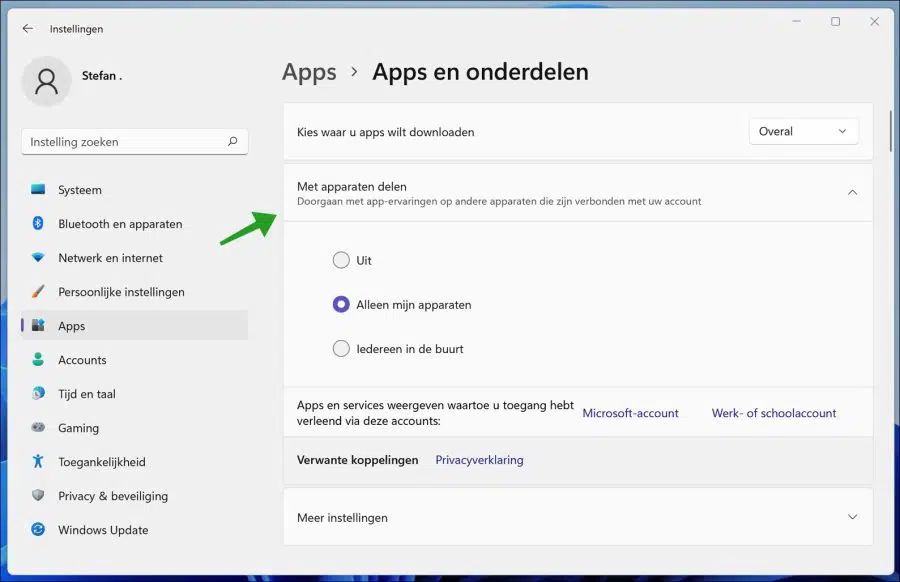
Task: Open the Privacyverklaring link
Action: click(479, 460)
